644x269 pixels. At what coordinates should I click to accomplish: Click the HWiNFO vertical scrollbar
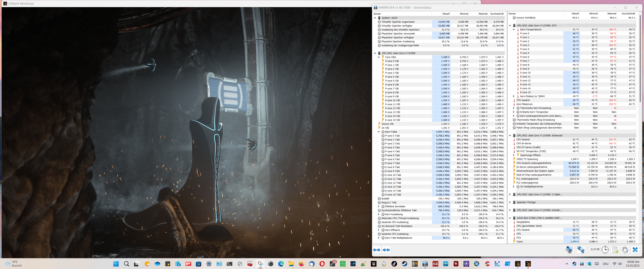pyautogui.click(x=640, y=58)
